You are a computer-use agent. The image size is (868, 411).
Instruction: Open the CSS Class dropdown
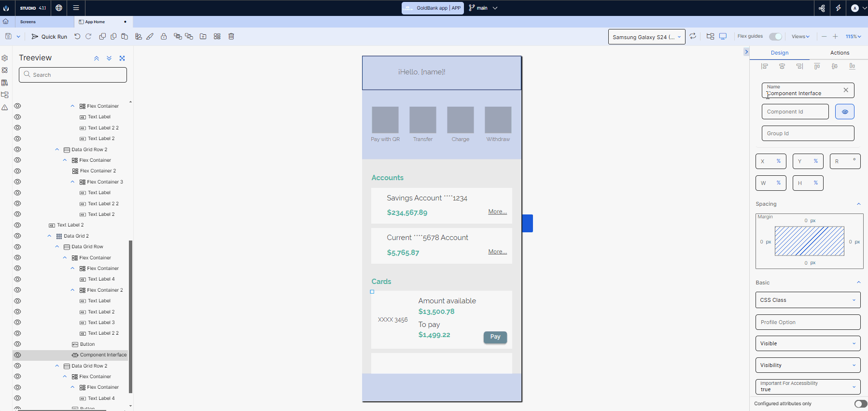click(x=808, y=300)
